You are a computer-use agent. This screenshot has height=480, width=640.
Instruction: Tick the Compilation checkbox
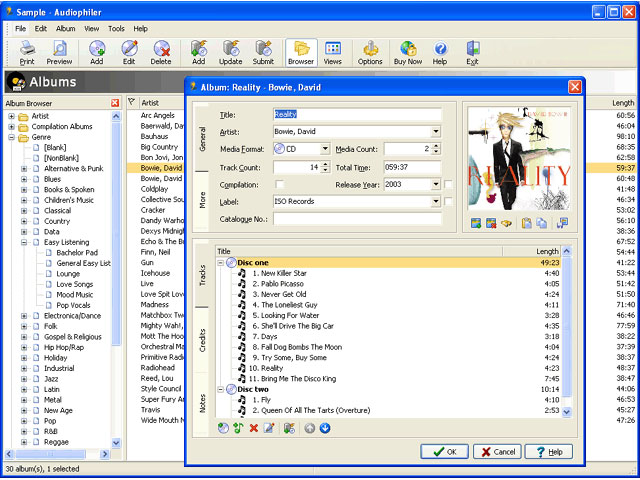tap(279, 184)
